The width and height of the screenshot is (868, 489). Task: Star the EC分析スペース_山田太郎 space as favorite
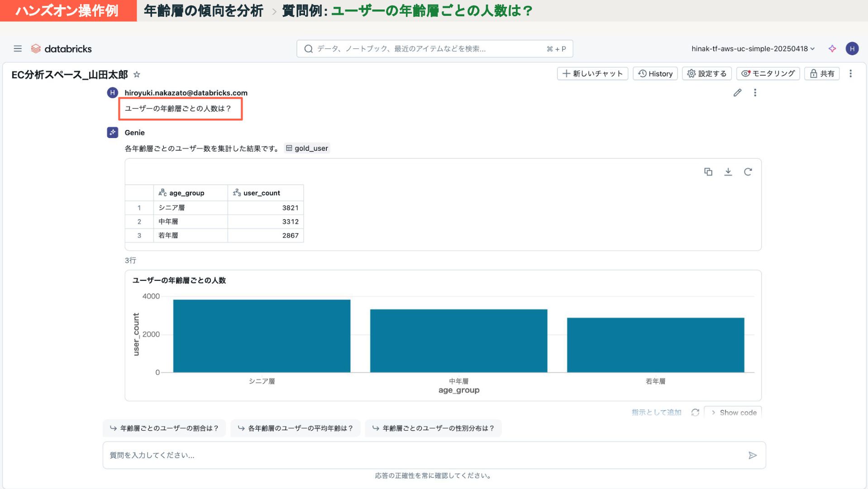(137, 74)
